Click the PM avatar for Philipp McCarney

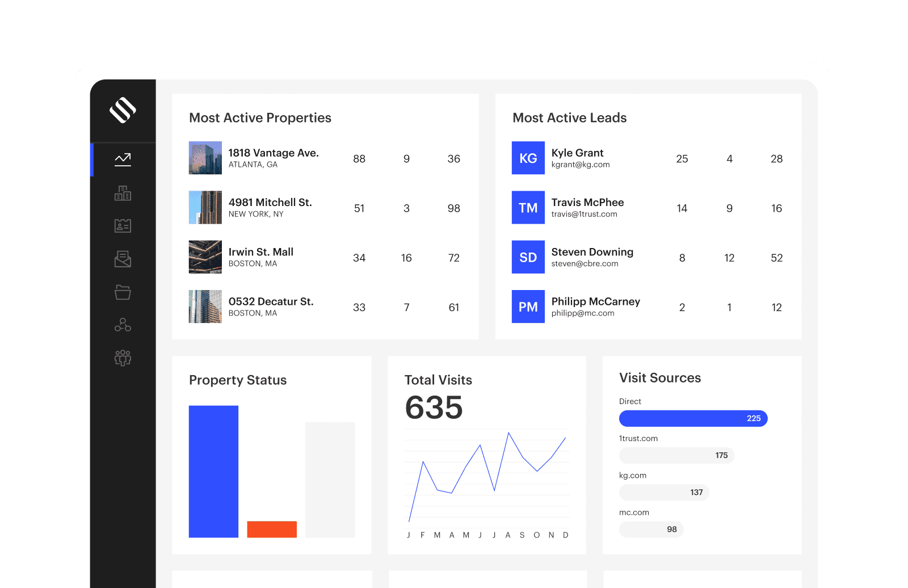(528, 306)
